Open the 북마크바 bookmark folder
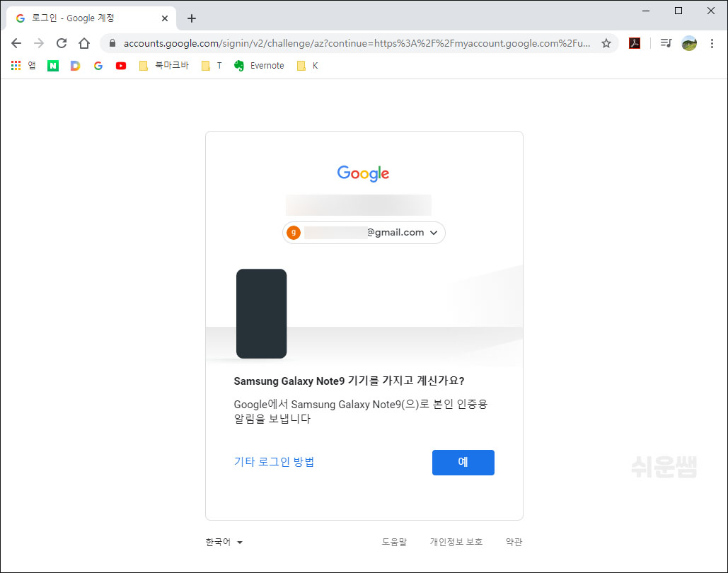The image size is (728, 573). [x=164, y=66]
